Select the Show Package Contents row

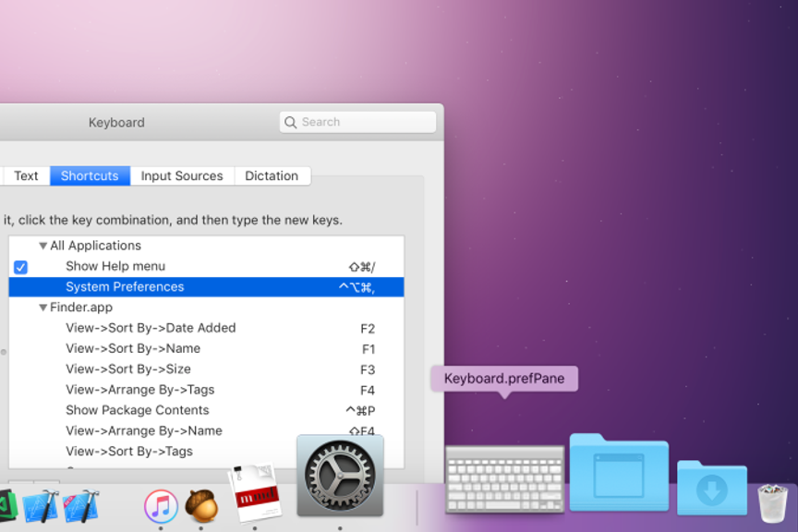tap(207, 410)
